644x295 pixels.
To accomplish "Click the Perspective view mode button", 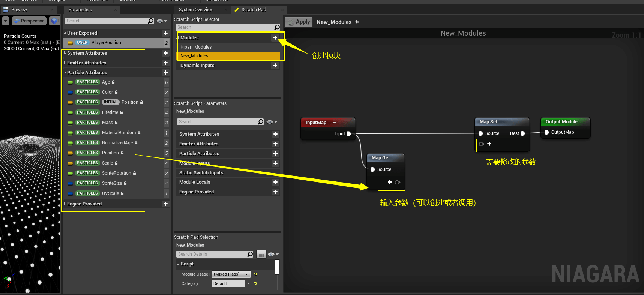I will pyautogui.click(x=29, y=21).
